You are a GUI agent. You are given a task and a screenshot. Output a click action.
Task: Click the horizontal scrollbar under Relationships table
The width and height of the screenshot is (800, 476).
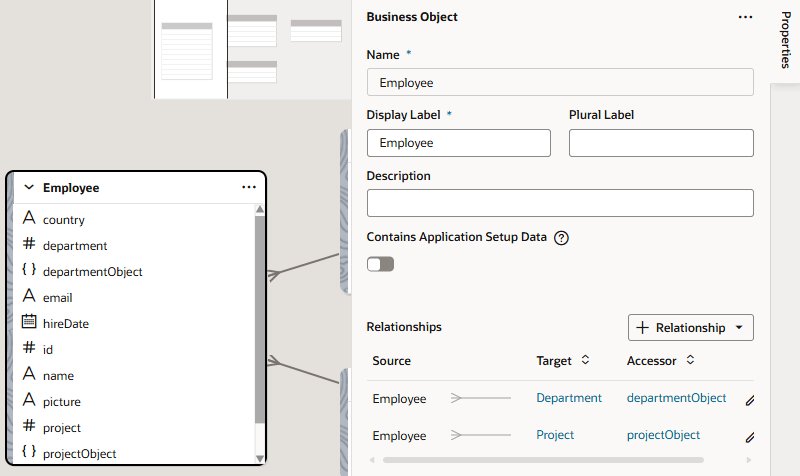(x=543, y=460)
